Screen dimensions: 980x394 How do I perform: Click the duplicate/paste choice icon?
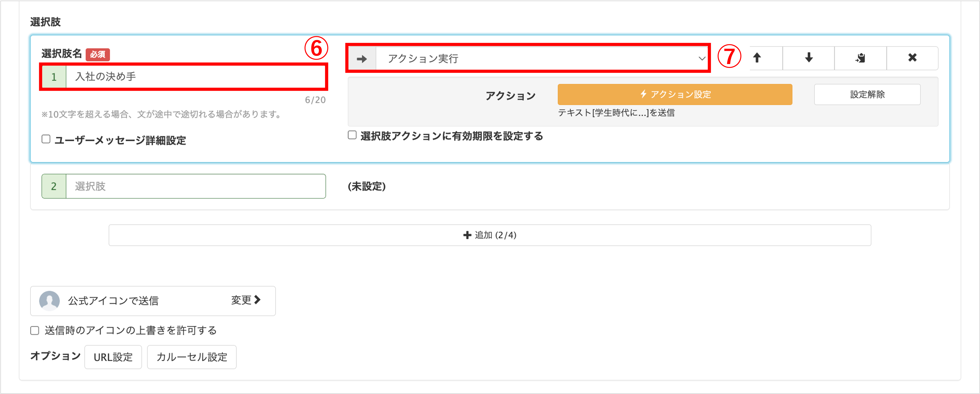point(861,58)
